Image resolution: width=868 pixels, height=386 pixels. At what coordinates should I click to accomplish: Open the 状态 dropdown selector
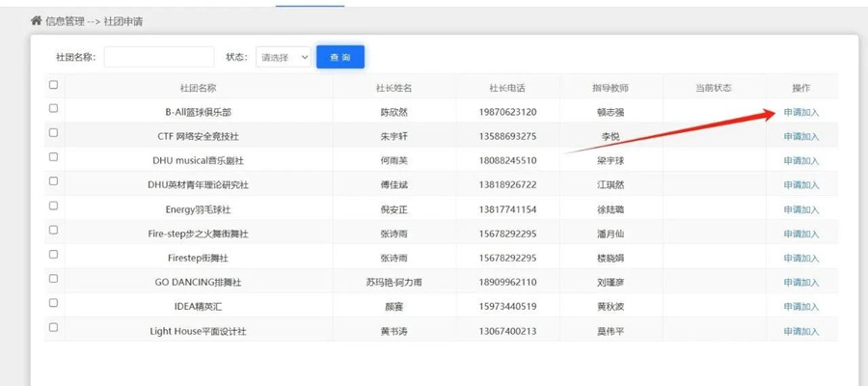coord(284,58)
